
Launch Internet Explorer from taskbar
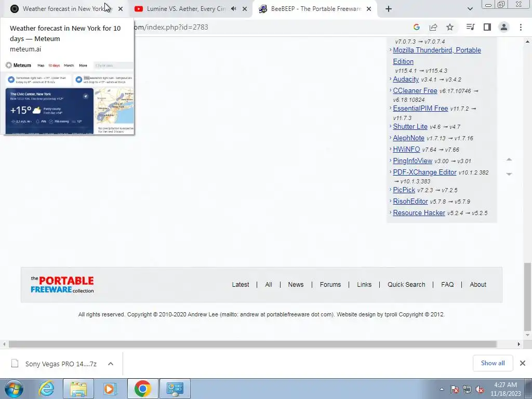coord(46,389)
